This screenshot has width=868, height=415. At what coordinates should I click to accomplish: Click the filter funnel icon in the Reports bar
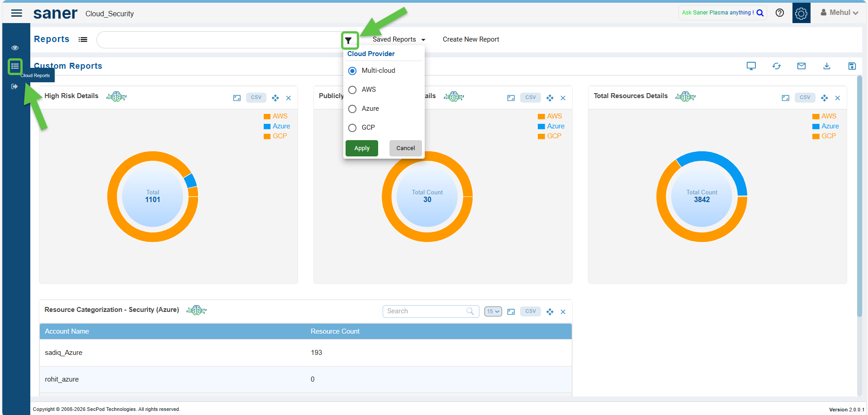point(348,41)
